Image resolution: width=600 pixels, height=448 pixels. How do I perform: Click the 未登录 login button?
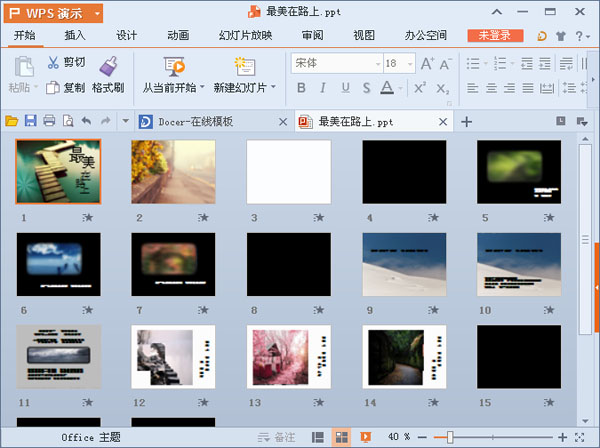tap(495, 36)
